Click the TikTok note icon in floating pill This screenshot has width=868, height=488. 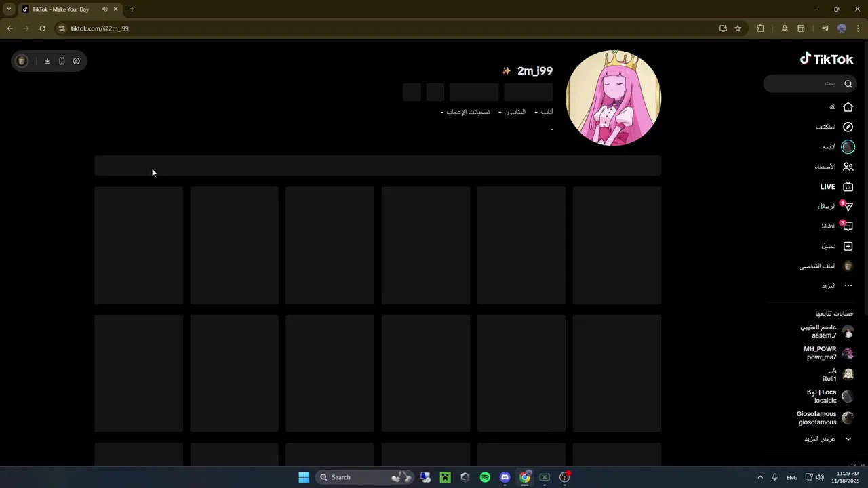(76, 61)
